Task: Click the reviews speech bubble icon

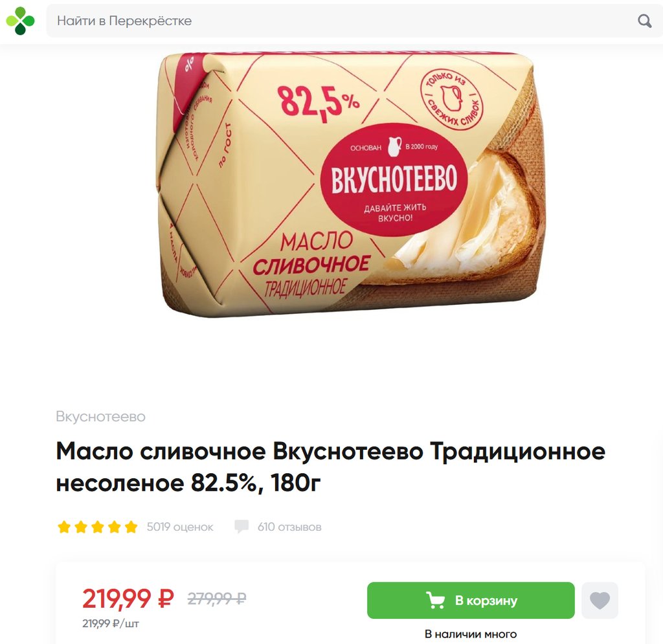Action: 242,526
